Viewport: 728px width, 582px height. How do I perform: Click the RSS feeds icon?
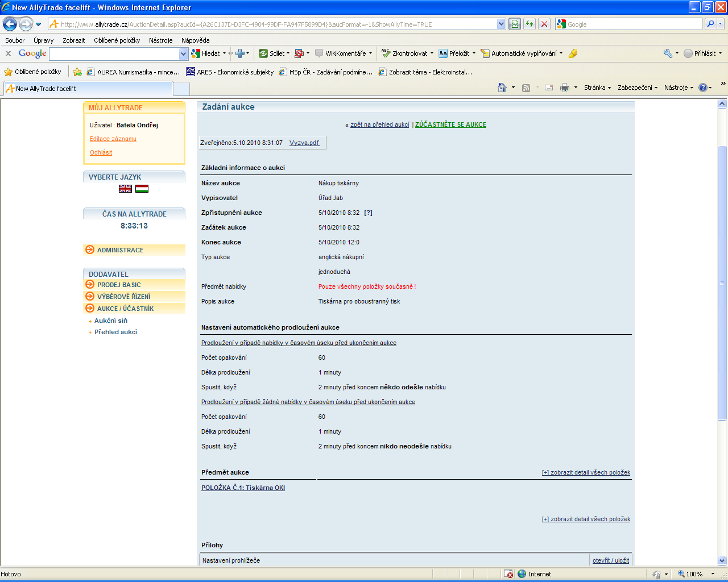[x=526, y=88]
